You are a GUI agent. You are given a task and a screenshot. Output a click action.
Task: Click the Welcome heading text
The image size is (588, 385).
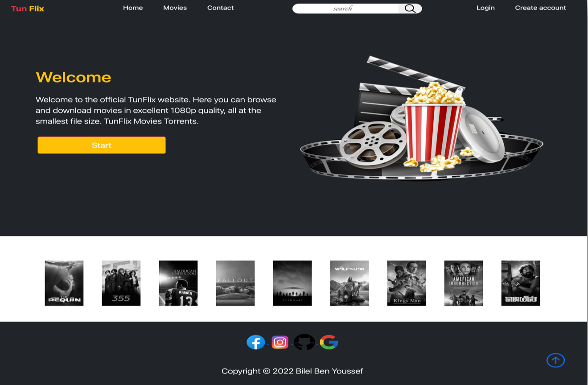tap(74, 77)
